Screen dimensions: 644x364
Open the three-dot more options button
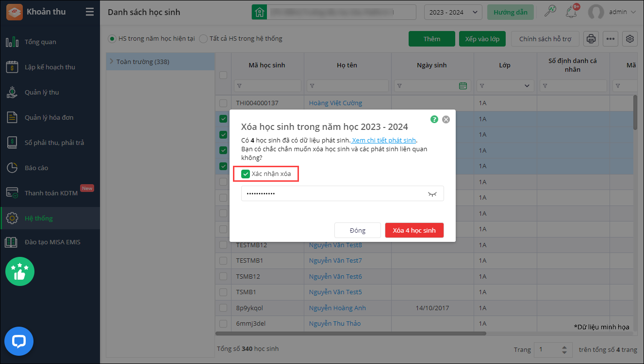611,39
